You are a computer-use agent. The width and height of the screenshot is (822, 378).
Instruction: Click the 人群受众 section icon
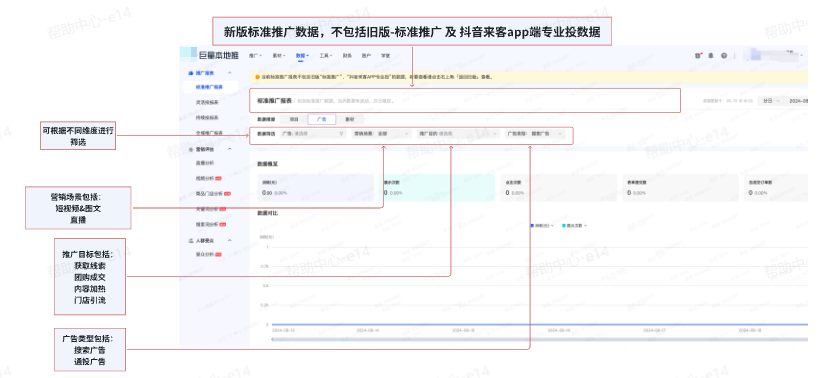(x=190, y=240)
